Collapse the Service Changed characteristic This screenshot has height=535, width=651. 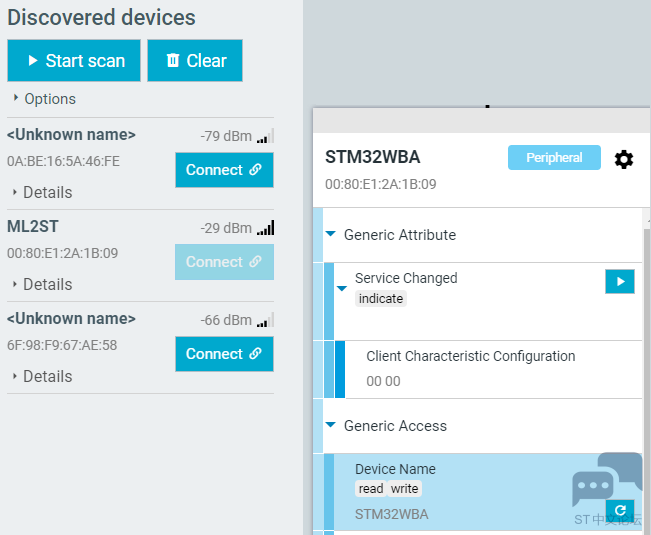click(342, 288)
